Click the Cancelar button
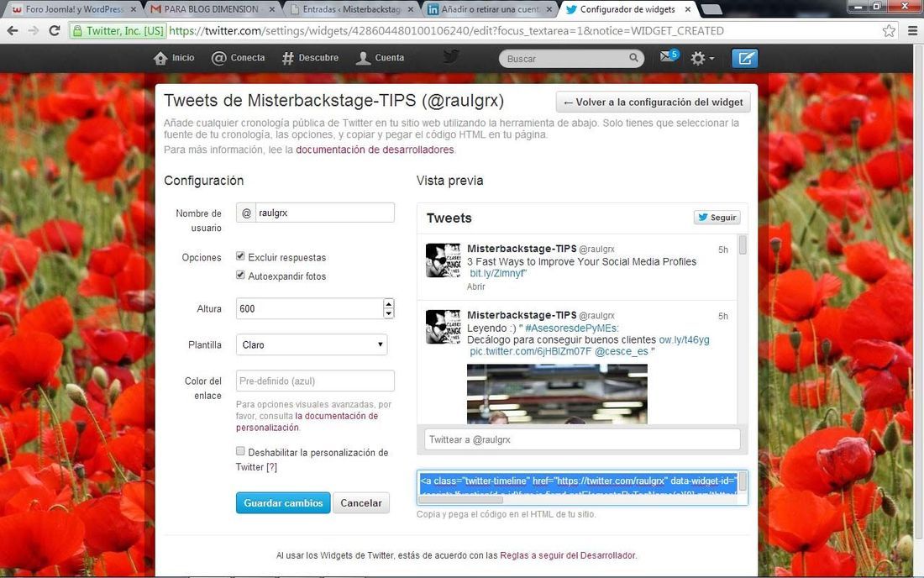The width and height of the screenshot is (924, 578). [361, 502]
